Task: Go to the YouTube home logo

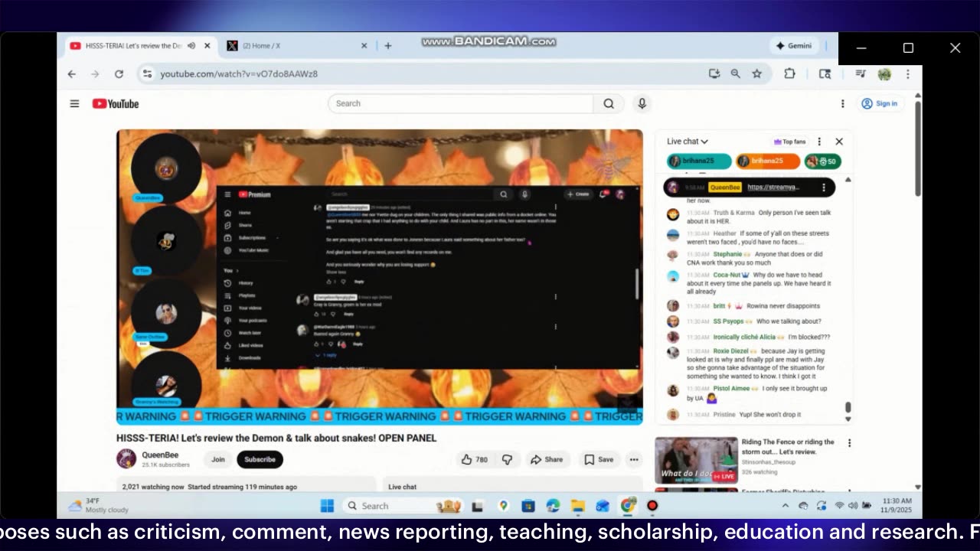Action: click(116, 103)
